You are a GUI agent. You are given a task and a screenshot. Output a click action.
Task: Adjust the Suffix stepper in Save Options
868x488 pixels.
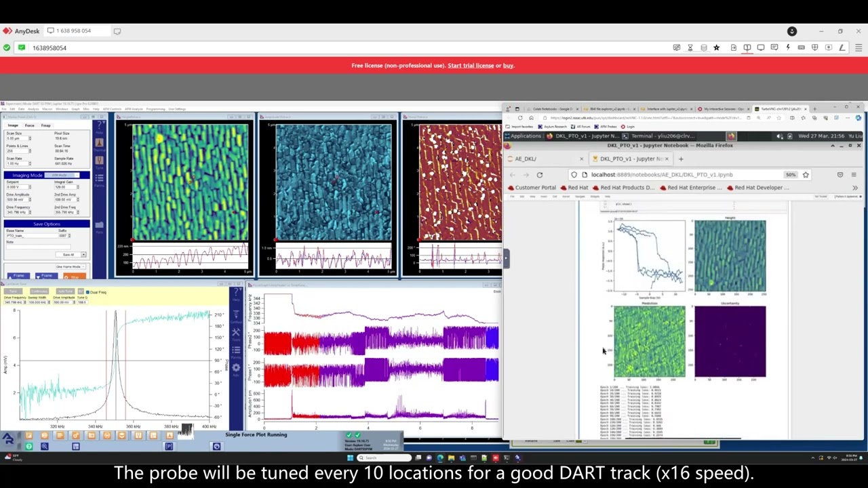point(70,236)
